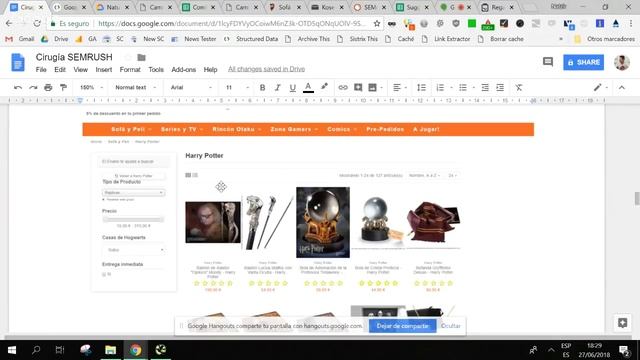The height and width of the screenshot is (360, 640).
Task: Toggle underline formatting
Action: click(x=293, y=87)
